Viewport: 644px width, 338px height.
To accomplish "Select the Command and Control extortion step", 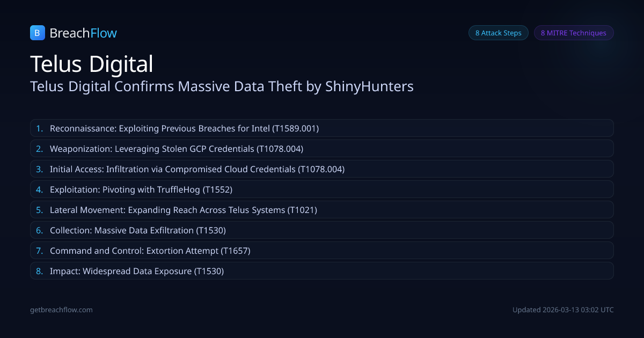I will [321, 251].
